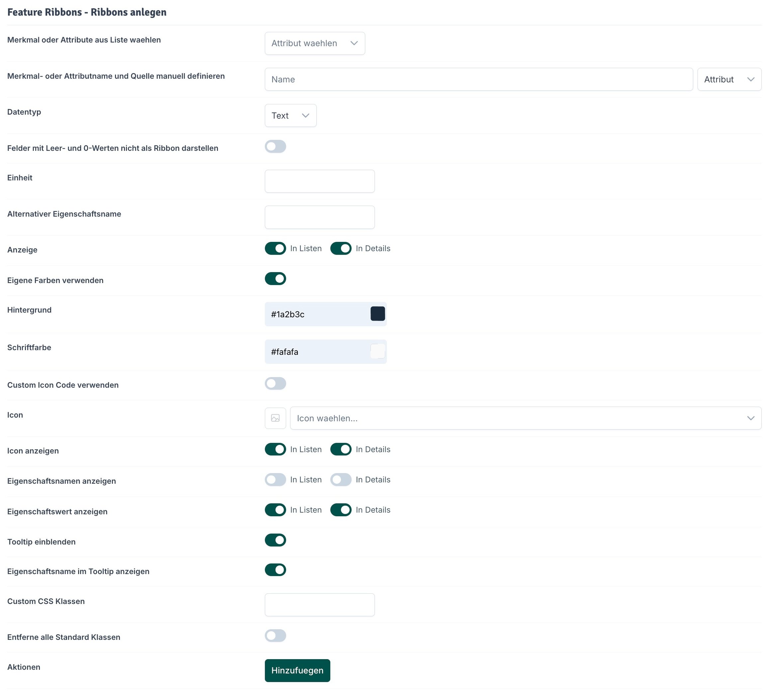Click the Hinzufuegen button
Viewport: 767px width, 700px height.
297,671
